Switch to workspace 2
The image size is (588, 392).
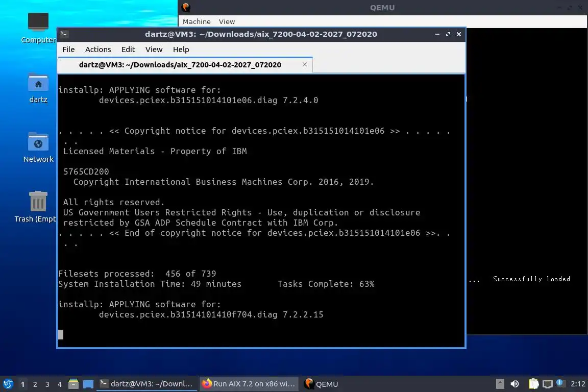(35, 384)
